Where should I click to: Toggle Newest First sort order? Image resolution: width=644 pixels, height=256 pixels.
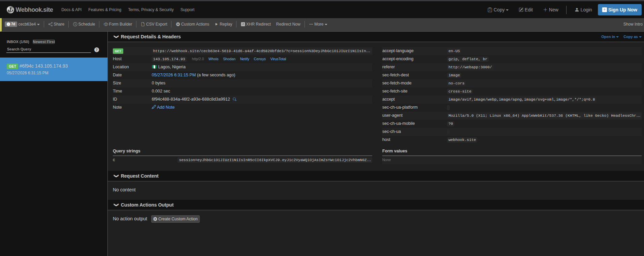(x=44, y=42)
